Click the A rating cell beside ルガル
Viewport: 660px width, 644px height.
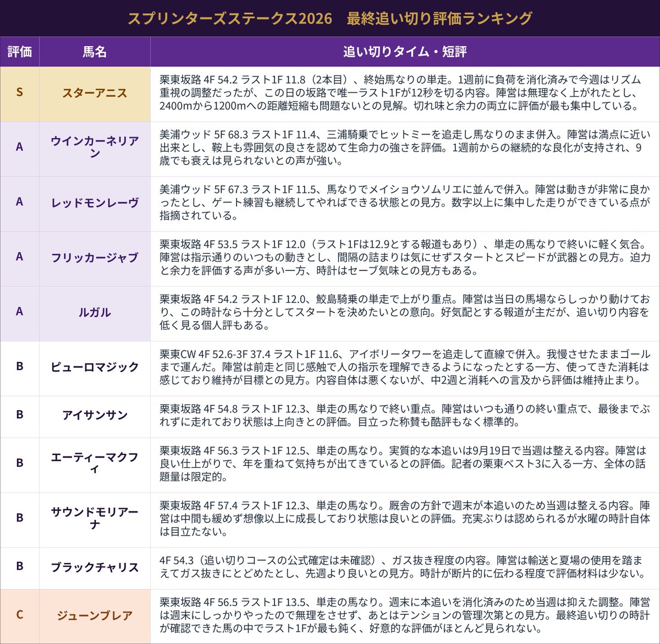pos(20,313)
